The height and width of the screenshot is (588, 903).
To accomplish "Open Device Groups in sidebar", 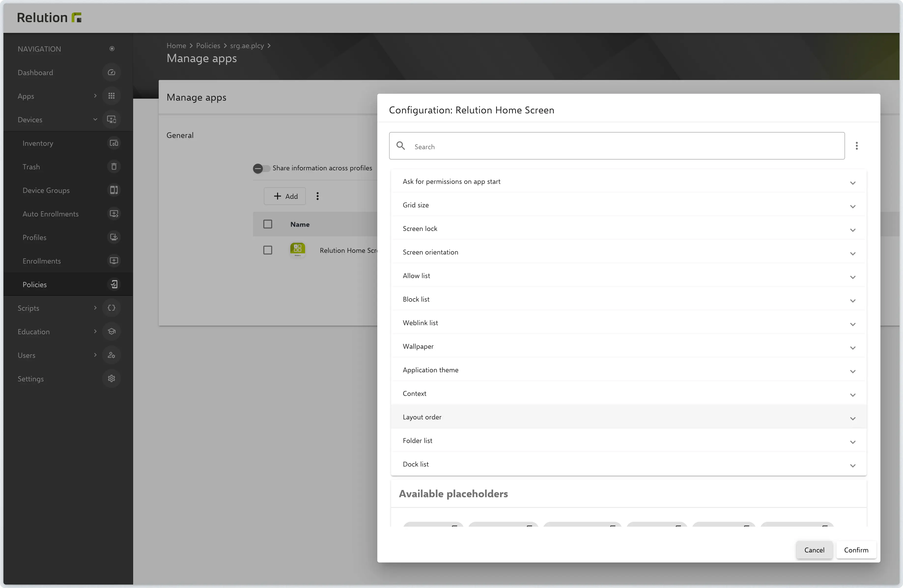I will tap(46, 190).
